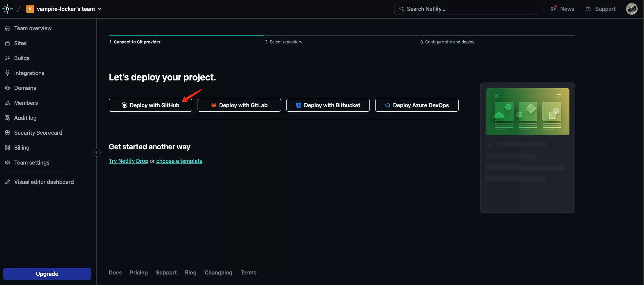Viewport: 644px width, 285px height.
Task: Click the GitHub octocat icon
Action: click(x=124, y=105)
